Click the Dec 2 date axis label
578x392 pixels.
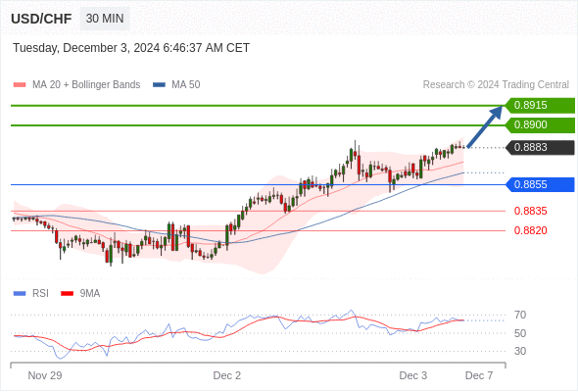[x=227, y=375]
